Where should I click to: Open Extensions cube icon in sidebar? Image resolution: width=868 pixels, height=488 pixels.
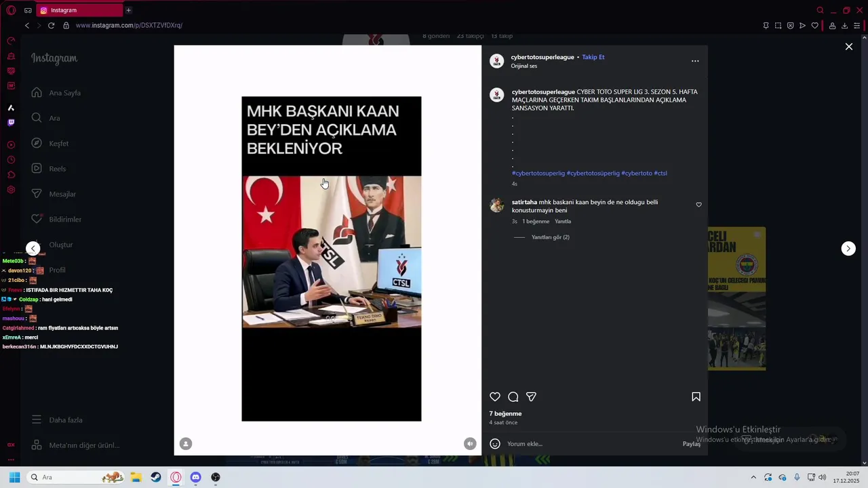pyautogui.click(x=11, y=175)
